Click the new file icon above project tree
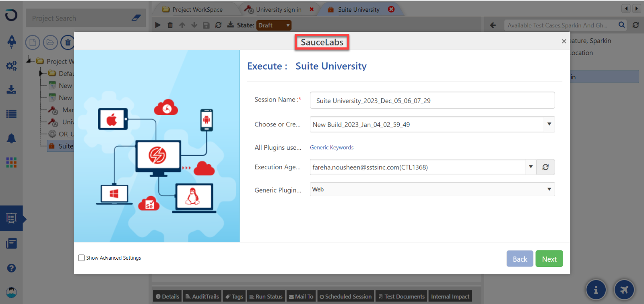644x304 pixels. (x=33, y=42)
